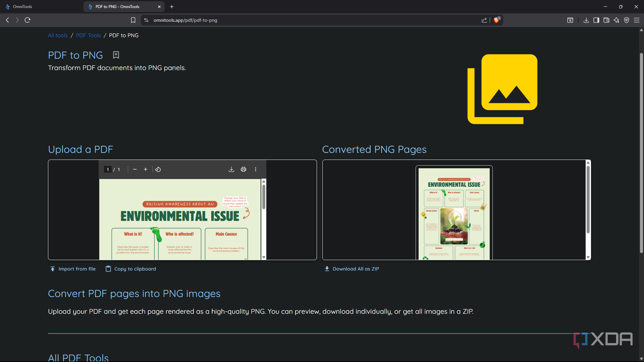Image resolution: width=644 pixels, height=362 pixels.
Task: Click the converted PNG page thumbnail
Action: (454, 213)
